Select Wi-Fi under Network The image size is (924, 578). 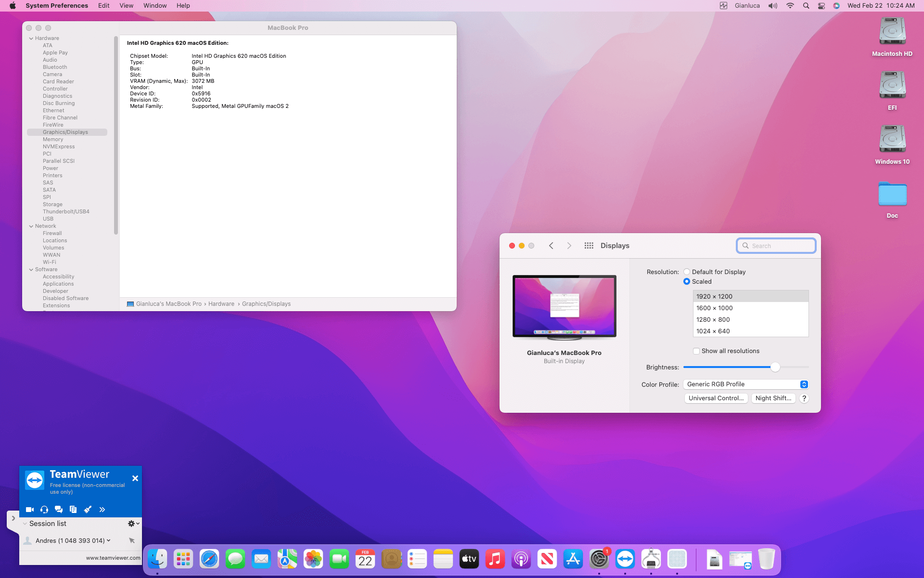(x=49, y=262)
